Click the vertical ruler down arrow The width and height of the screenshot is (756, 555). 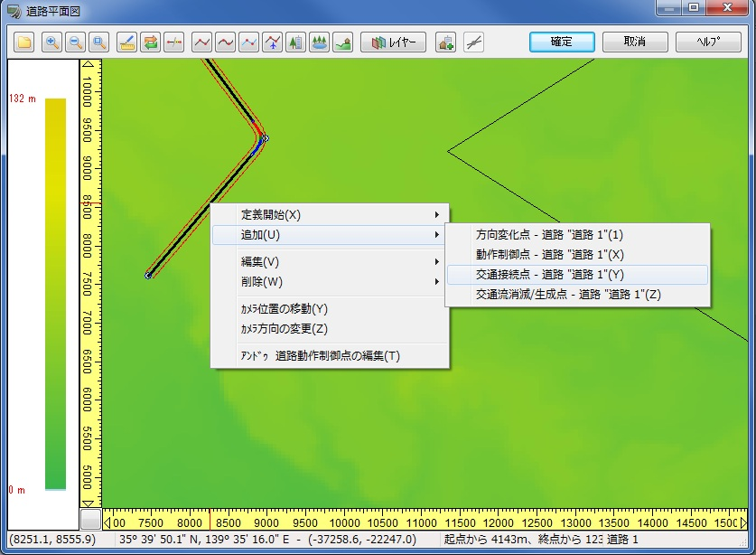click(89, 503)
